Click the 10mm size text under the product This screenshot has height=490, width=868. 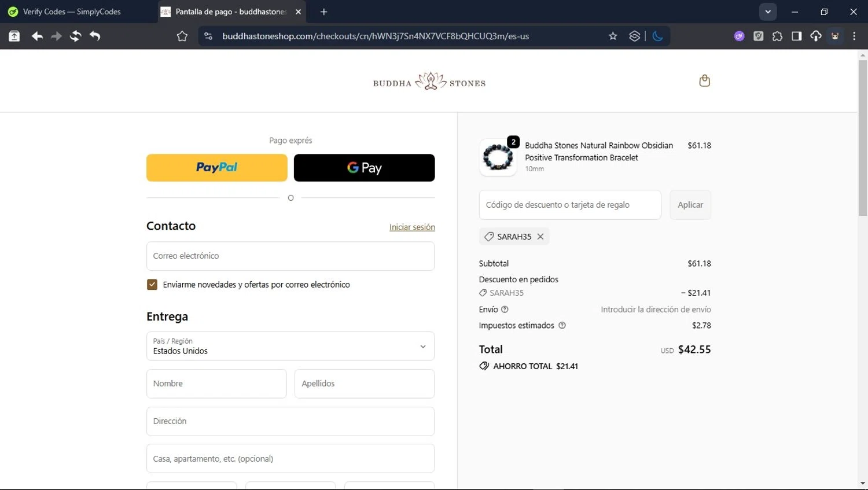[x=534, y=169]
